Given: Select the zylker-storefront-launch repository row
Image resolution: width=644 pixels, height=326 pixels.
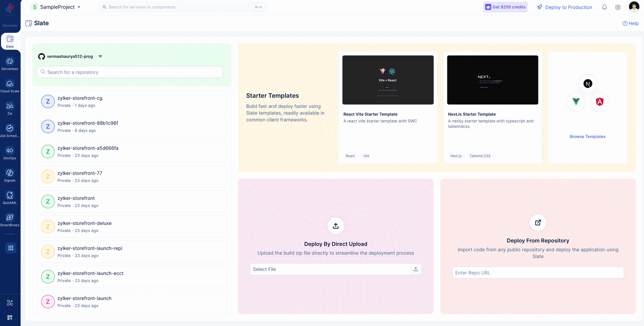Looking at the screenshot, I should pos(132,302).
